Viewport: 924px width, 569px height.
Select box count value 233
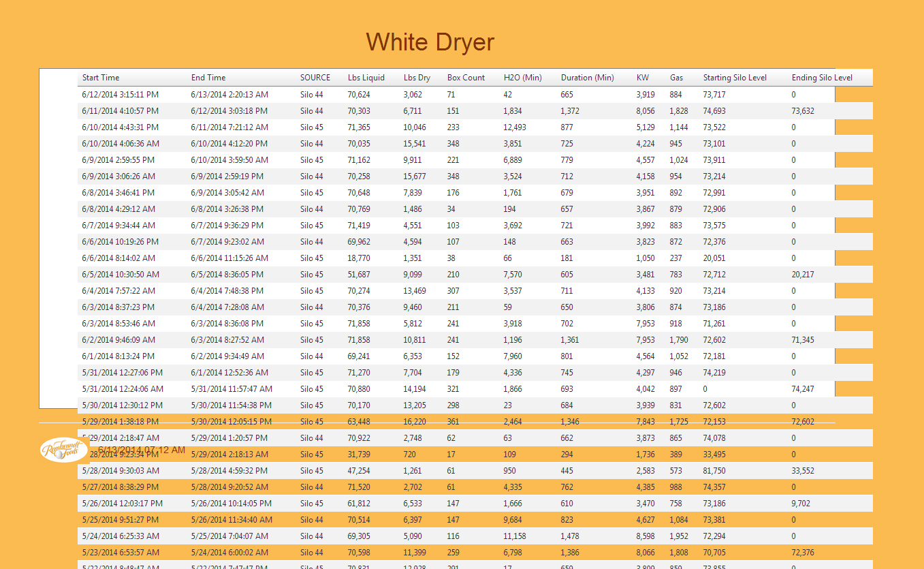click(x=453, y=127)
